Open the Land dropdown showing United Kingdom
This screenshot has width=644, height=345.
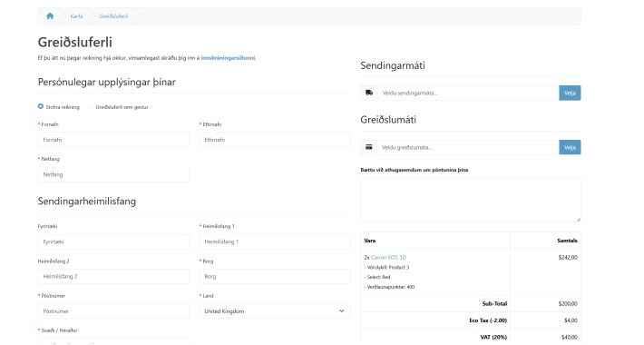click(275, 311)
